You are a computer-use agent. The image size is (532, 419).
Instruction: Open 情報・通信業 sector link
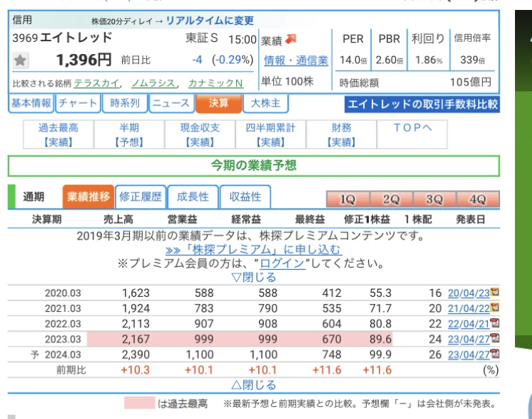click(x=297, y=61)
